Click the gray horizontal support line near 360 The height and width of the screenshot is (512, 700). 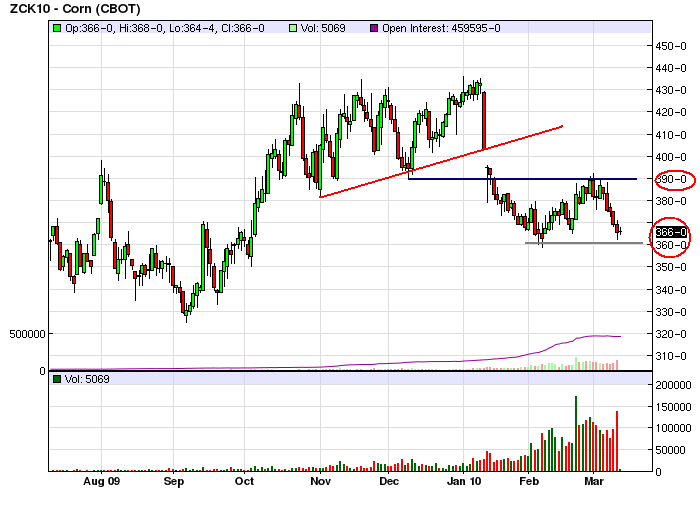[584, 243]
